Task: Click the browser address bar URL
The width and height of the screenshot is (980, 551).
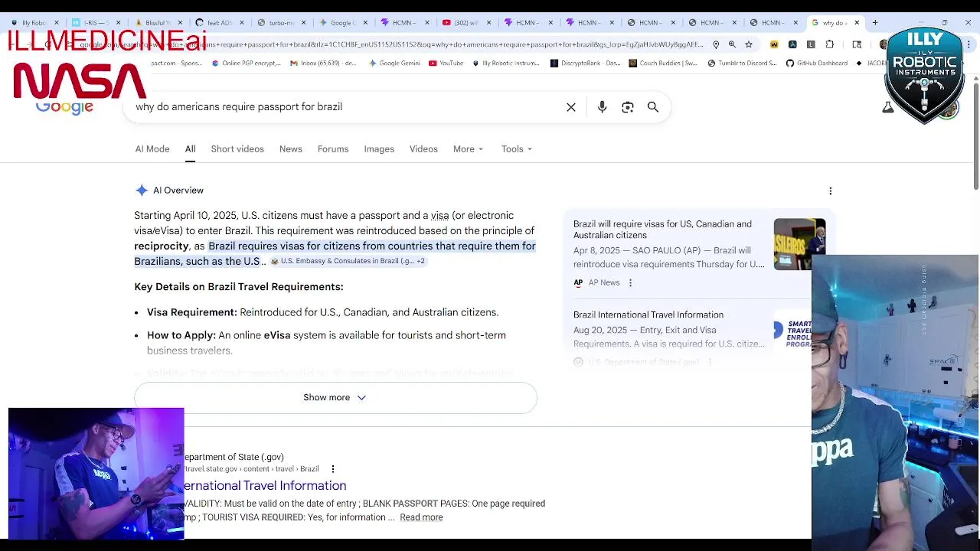Action: coord(390,44)
